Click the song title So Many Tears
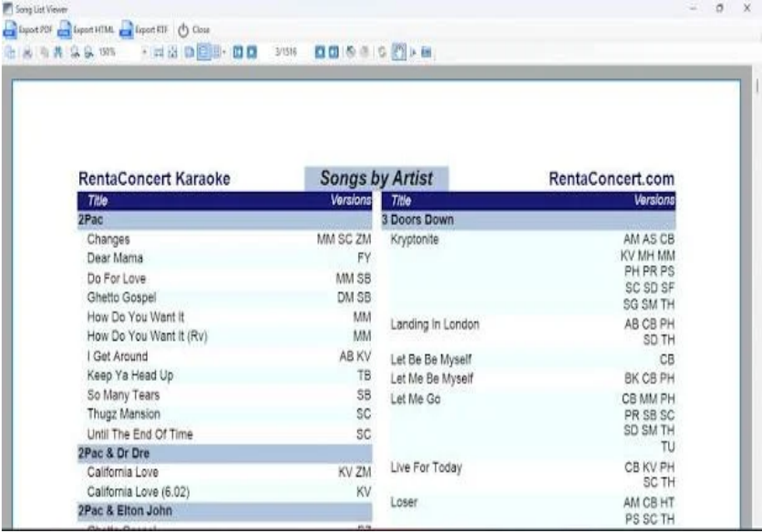The height and width of the screenshot is (532, 762). pos(123,395)
